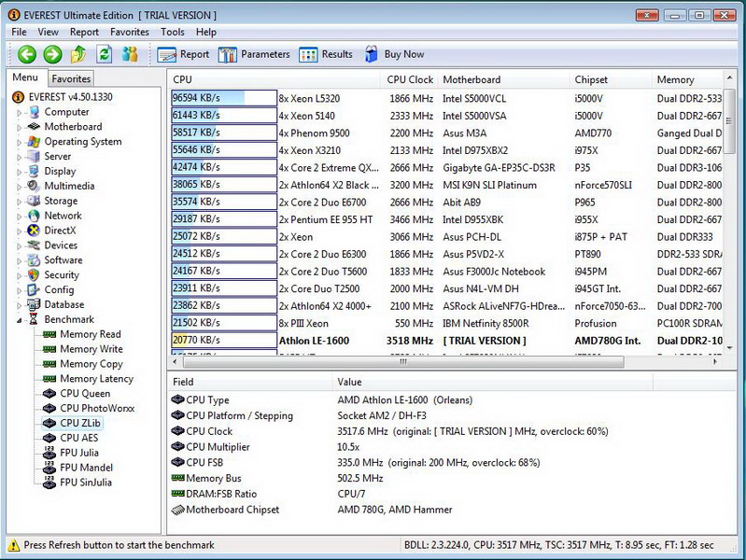Click the green Back arrow icon
The height and width of the screenshot is (560, 746).
26,55
